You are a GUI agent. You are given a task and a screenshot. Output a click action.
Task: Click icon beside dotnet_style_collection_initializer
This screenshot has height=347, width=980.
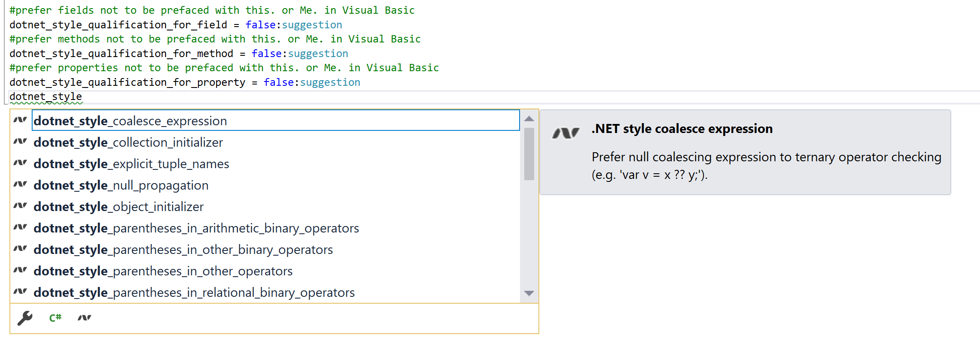coord(20,141)
